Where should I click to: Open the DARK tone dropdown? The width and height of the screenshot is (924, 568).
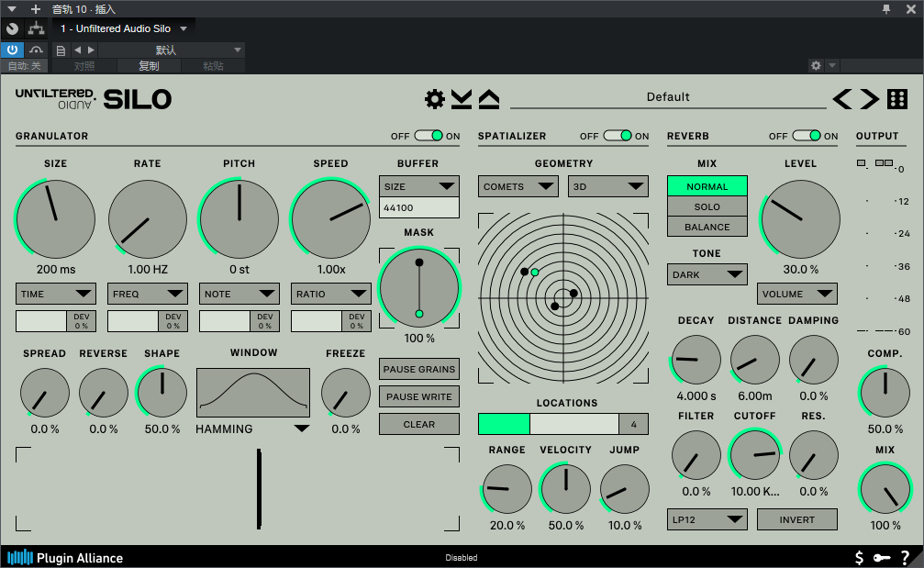click(707, 274)
